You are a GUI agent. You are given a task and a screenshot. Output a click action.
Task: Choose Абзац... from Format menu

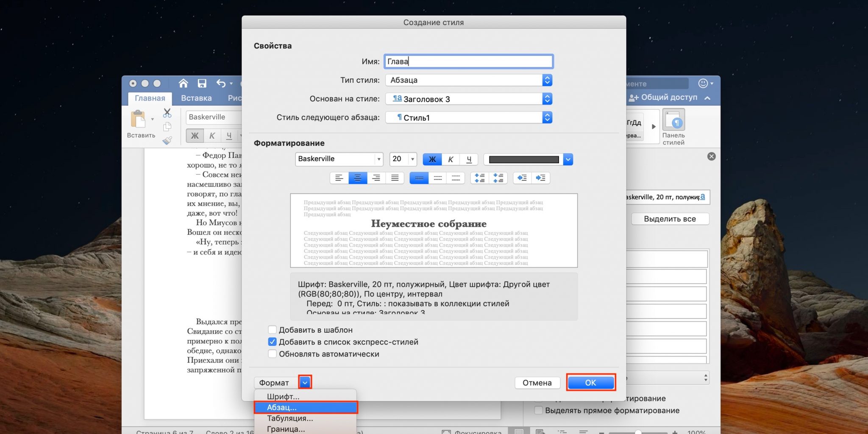click(305, 407)
